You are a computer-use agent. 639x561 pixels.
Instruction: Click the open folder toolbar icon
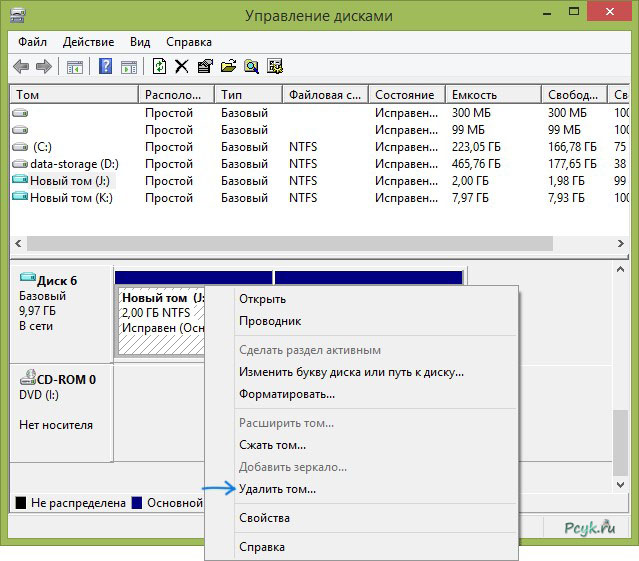coord(228,67)
